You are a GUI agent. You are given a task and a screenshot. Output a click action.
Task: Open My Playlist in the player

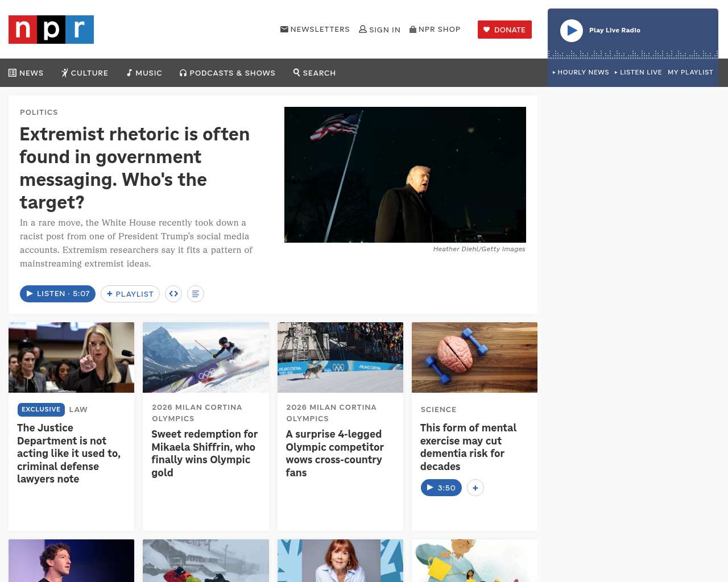point(690,72)
